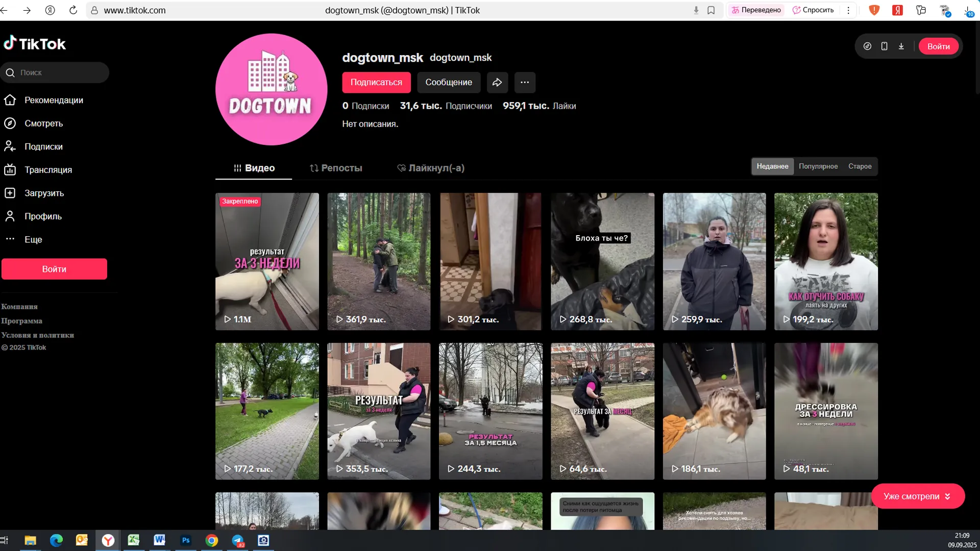Select Старое sorting option
980x551 pixels.
pyautogui.click(x=860, y=166)
